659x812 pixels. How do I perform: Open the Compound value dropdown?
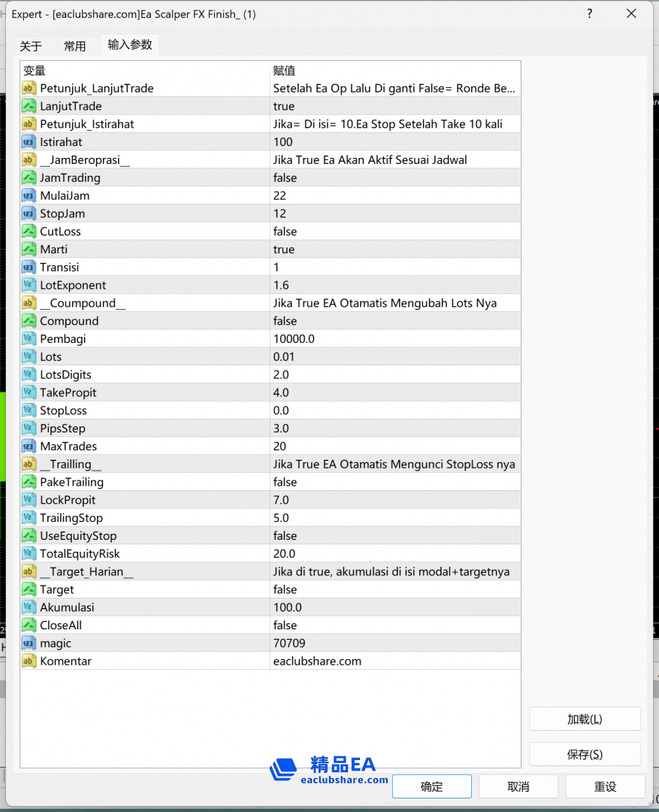394,321
